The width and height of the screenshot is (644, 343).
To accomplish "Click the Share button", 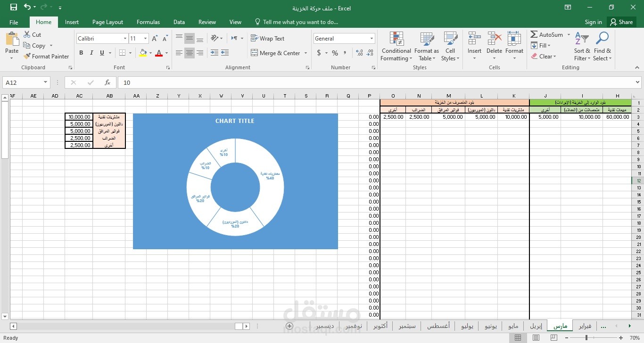I will [x=621, y=22].
